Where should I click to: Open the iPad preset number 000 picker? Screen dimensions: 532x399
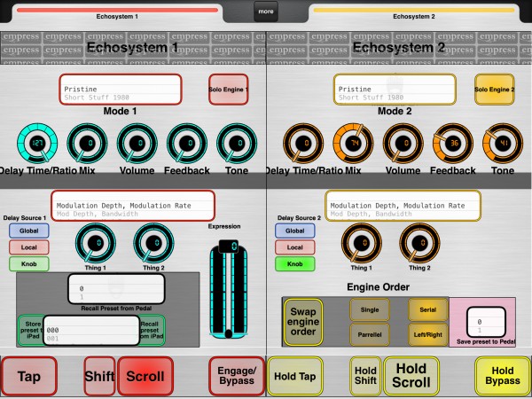click(x=91, y=331)
